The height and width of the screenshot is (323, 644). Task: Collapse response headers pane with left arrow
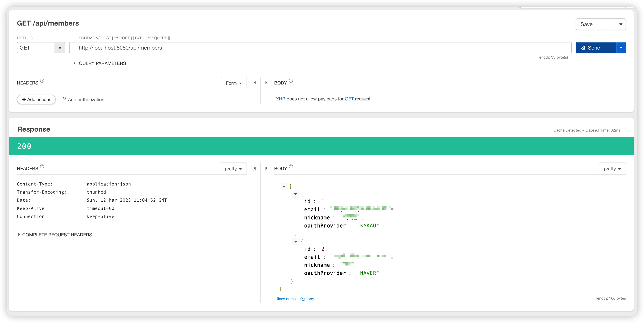pyautogui.click(x=255, y=168)
